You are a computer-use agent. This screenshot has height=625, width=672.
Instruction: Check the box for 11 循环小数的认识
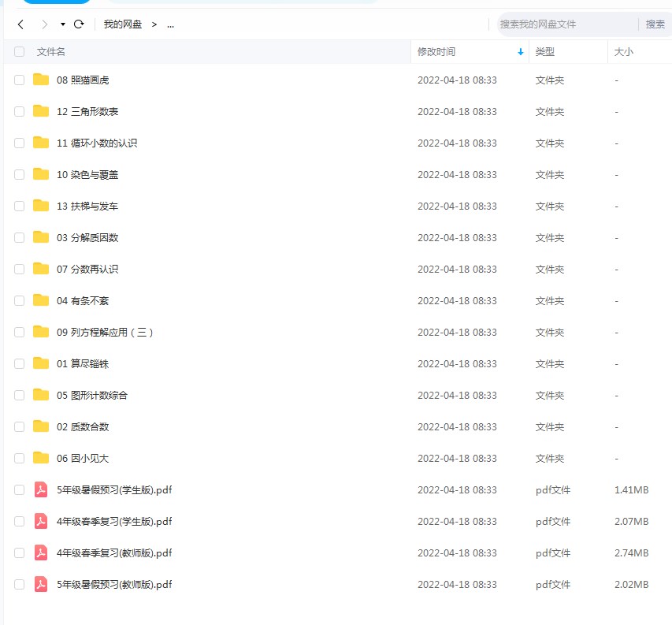tap(19, 143)
